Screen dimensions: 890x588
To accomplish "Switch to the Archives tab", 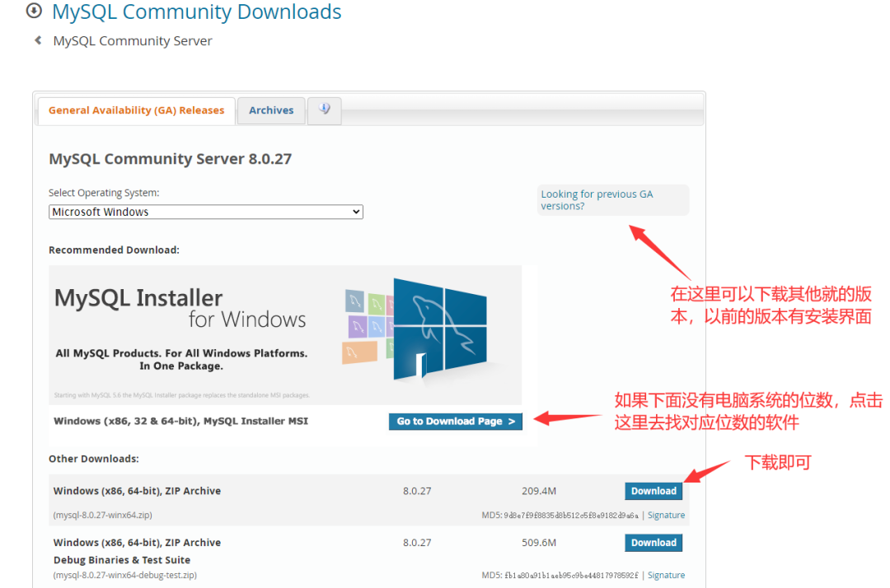I will (x=271, y=110).
